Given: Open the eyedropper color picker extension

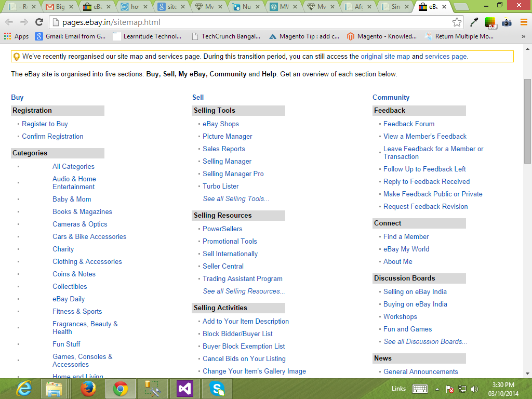Looking at the screenshot, I should pyautogui.click(x=474, y=22).
